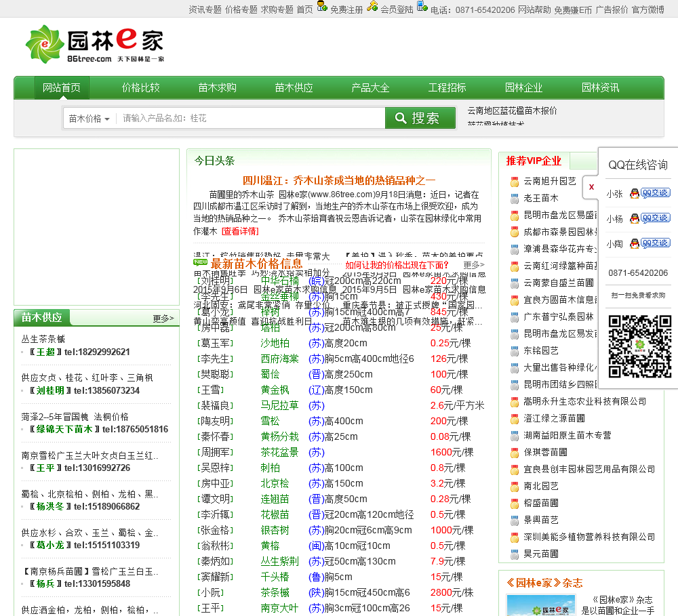Click the QQ交谈 button for 小陶

pyautogui.click(x=655, y=243)
